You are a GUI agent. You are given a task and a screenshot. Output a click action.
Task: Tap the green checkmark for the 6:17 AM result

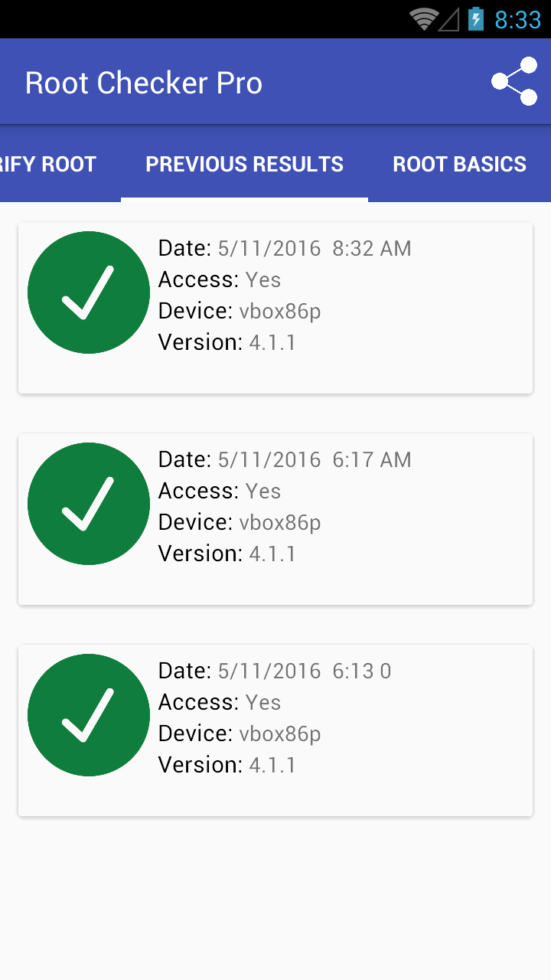(x=89, y=504)
